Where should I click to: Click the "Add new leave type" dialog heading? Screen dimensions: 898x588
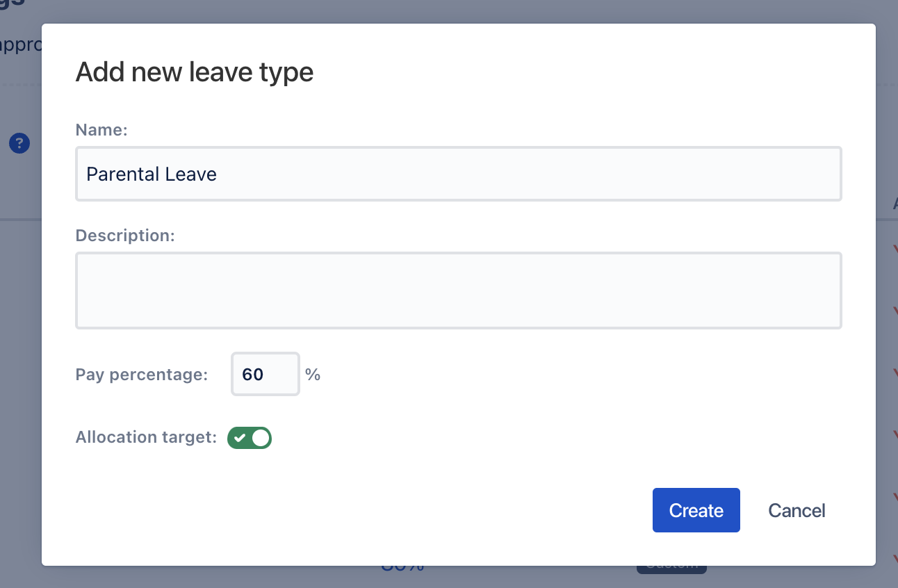tap(195, 72)
